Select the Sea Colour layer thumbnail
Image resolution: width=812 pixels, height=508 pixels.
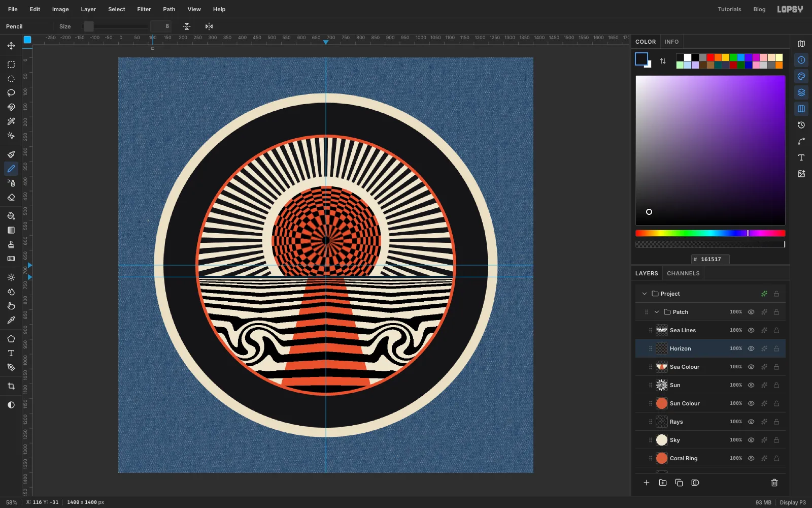[x=662, y=367]
